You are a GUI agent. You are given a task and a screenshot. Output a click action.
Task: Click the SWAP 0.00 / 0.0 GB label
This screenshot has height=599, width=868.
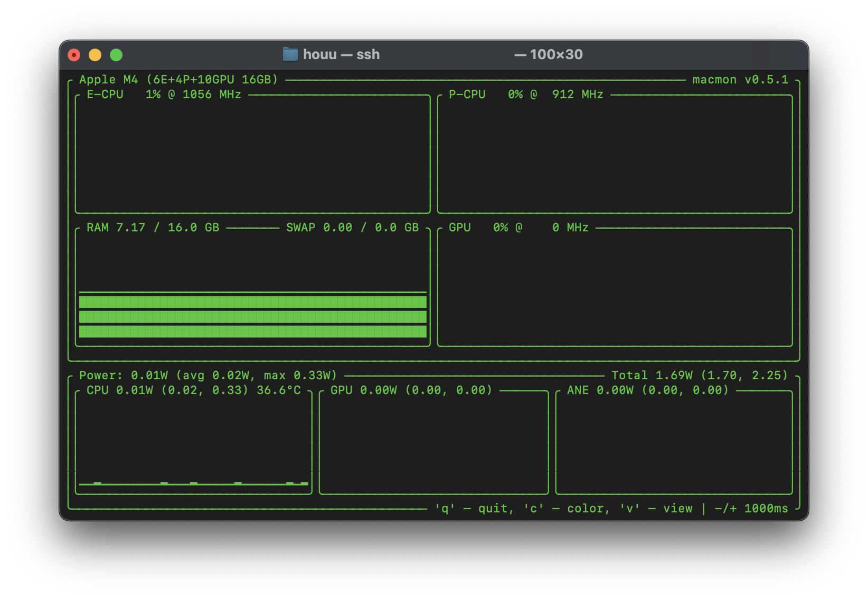[x=351, y=227]
